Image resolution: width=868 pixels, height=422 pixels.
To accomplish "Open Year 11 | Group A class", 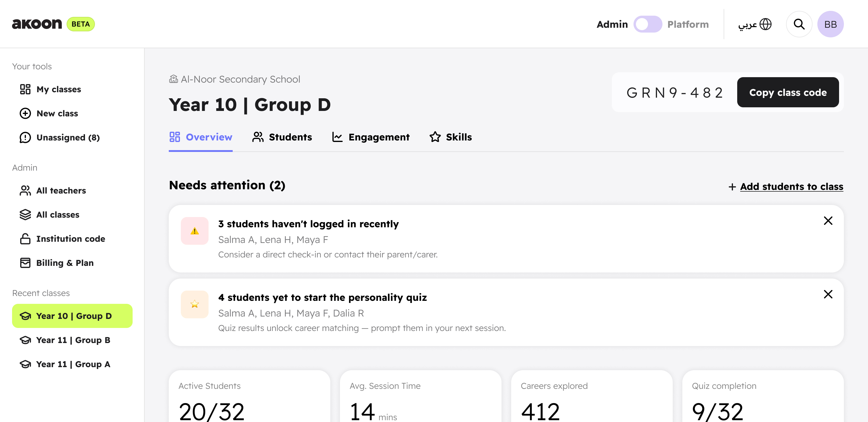I will point(65,364).
